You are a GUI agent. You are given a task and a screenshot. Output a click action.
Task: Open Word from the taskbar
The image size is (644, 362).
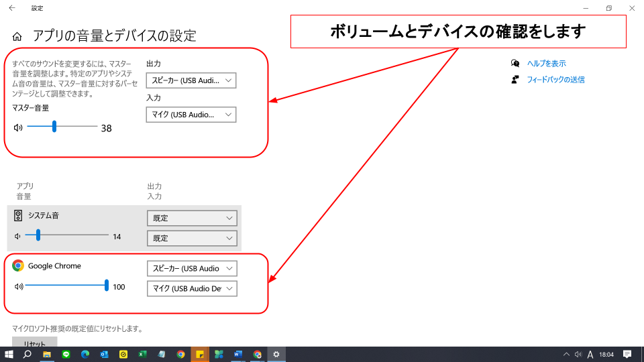tap(238, 354)
